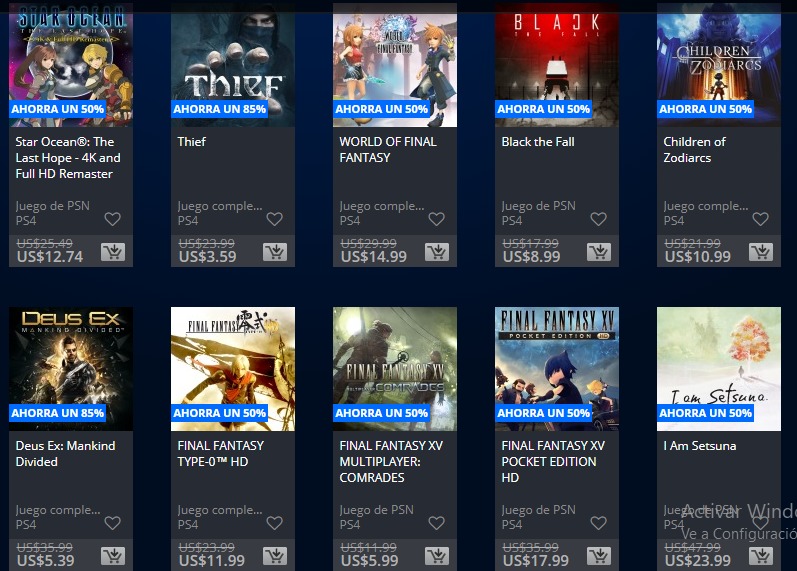Favorite Black the Fall with heart icon
This screenshot has width=797, height=571.
[598, 219]
